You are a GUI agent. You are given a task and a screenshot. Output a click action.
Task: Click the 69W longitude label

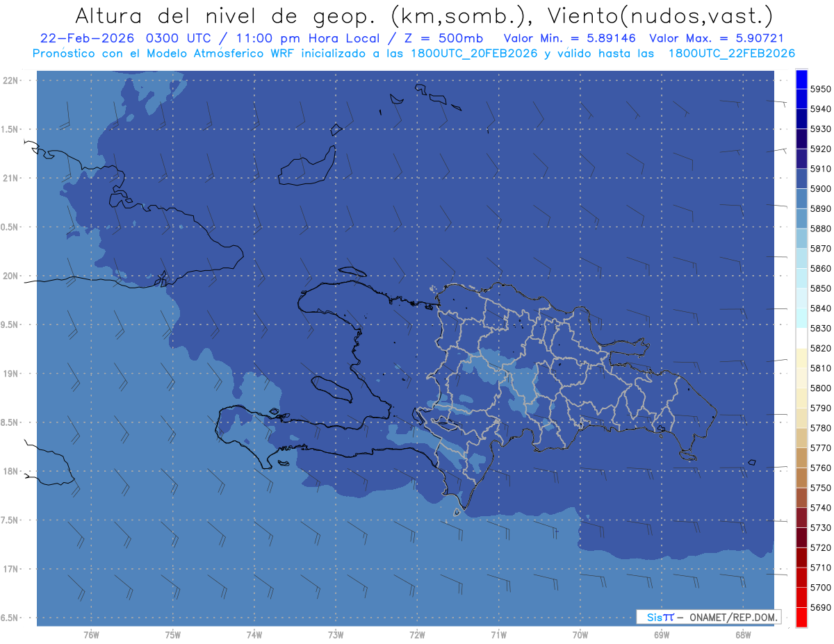(x=662, y=635)
